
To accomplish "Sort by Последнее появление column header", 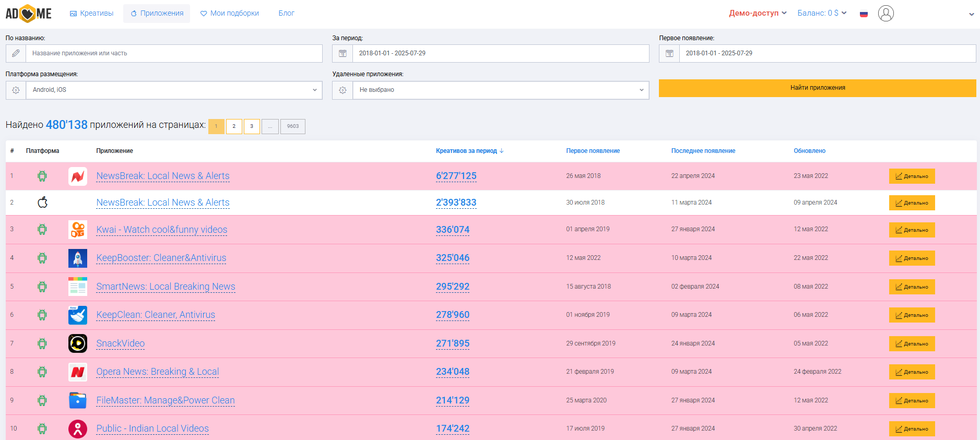I will point(703,151).
